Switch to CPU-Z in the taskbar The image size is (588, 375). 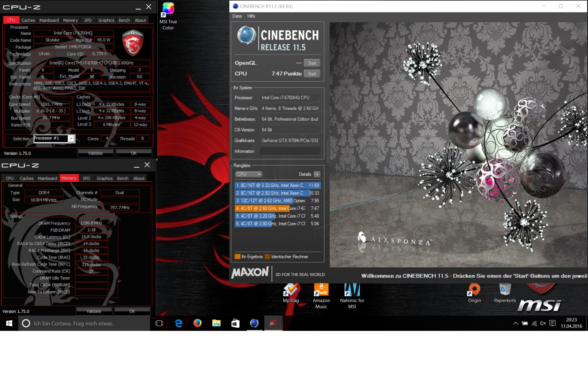click(273, 323)
